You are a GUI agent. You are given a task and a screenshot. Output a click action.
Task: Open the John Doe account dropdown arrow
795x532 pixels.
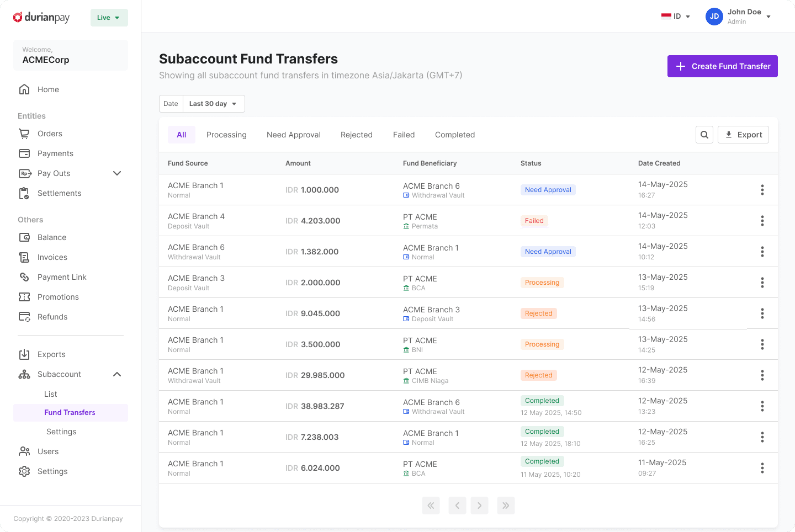(x=768, y=17)
